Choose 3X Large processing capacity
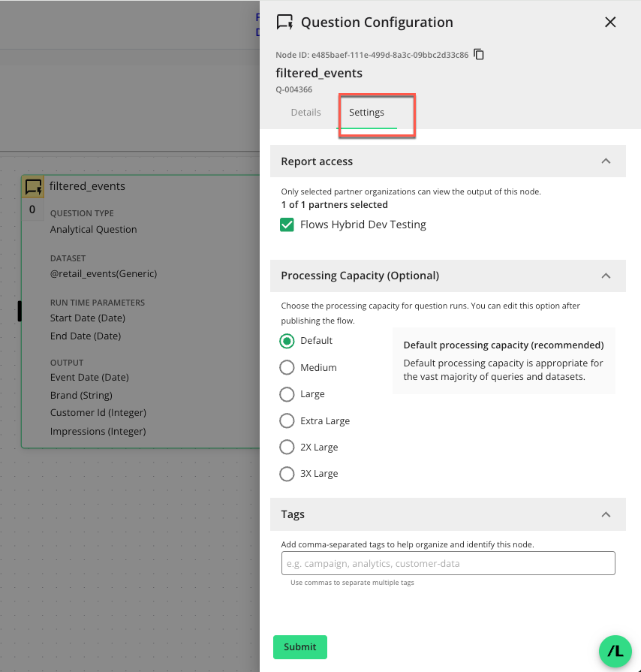 click(x=287, y=474)
